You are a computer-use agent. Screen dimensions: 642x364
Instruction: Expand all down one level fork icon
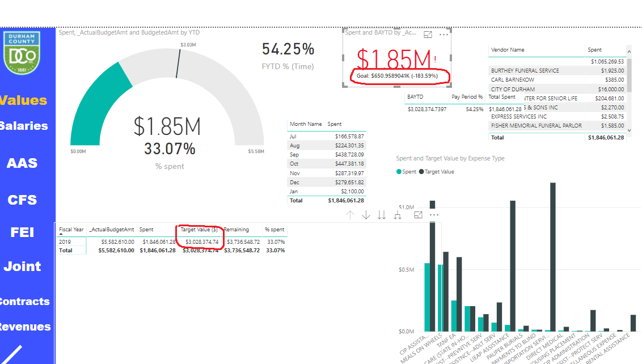398,215
